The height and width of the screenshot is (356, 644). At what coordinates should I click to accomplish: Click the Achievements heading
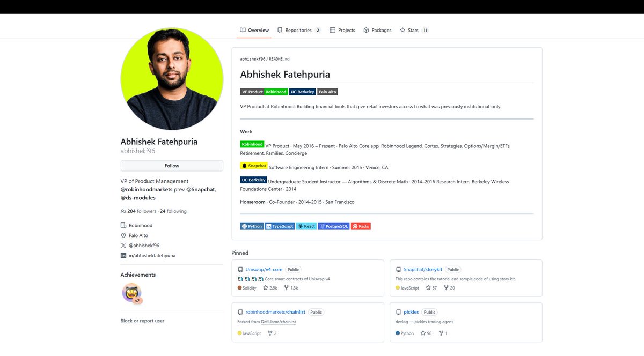tap(138, 275)
